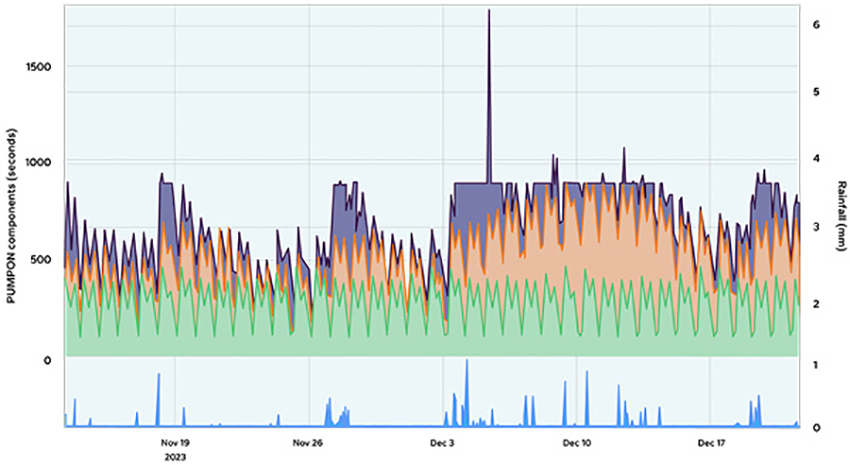
Task: Click the 0 tick on left axis
Action: click(x=47, y=358)
